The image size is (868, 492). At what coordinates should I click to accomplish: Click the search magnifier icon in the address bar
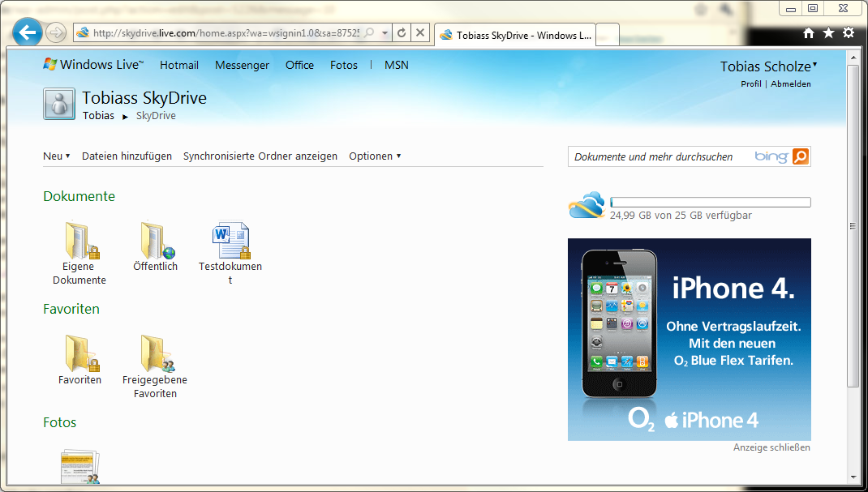(x=368, y=32)
